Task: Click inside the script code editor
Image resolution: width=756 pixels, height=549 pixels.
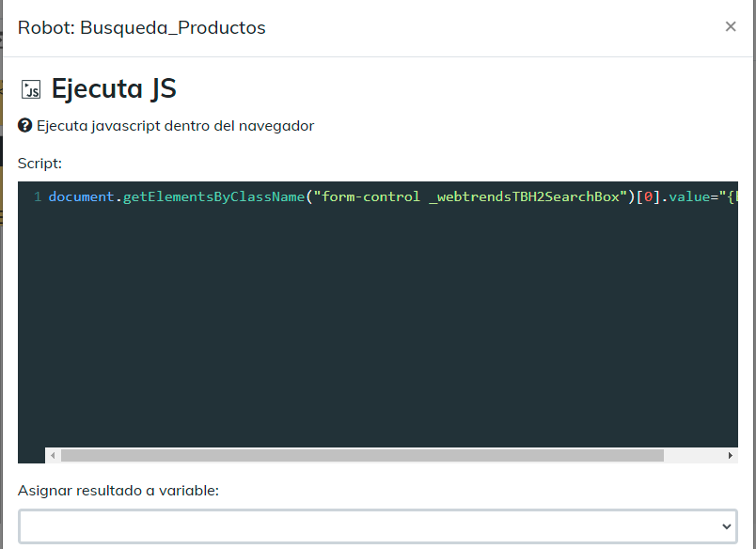Action: point(378,322)
